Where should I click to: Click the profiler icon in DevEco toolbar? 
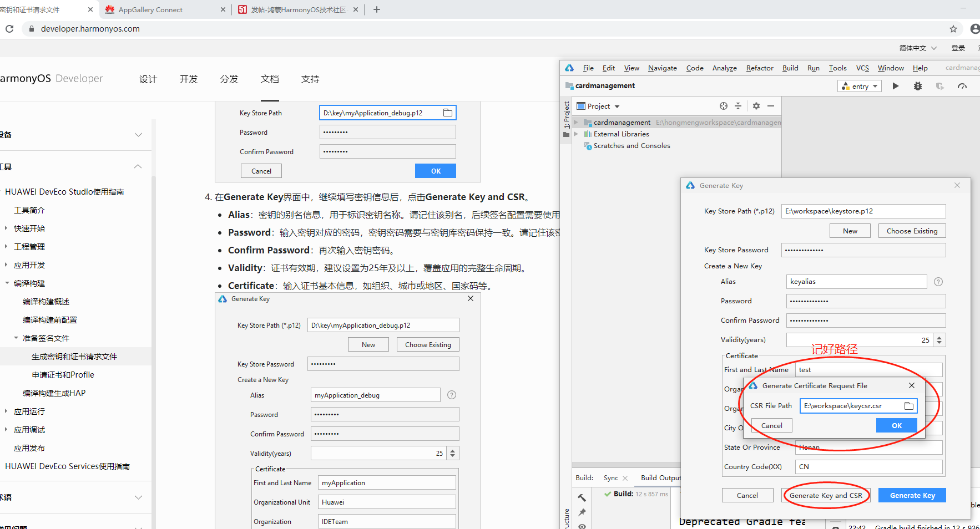962,86
